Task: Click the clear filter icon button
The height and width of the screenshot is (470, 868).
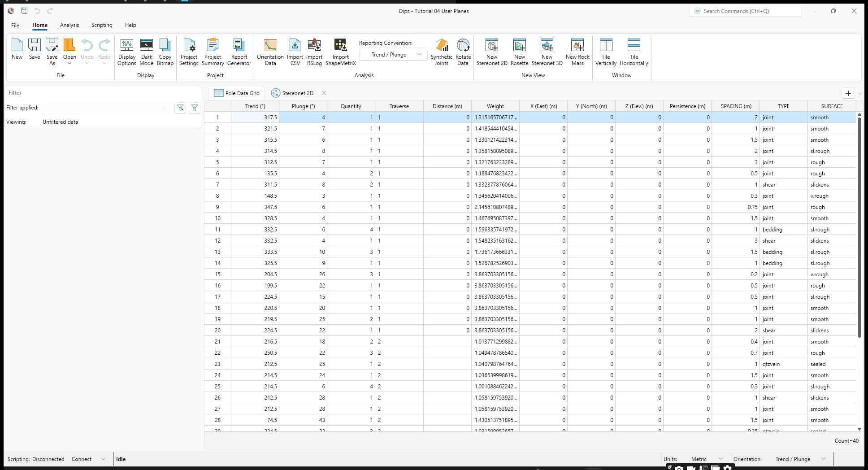Action: click(180, 108)
